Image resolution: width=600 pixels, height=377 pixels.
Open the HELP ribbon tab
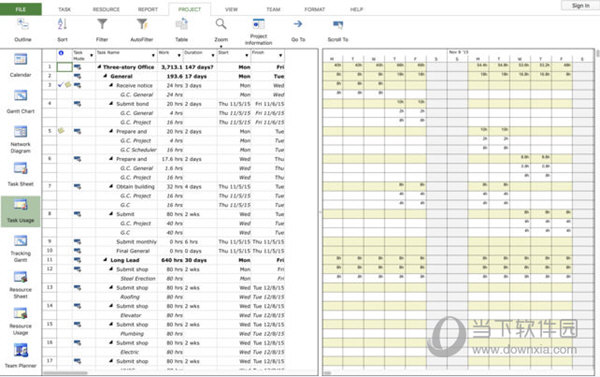356,9
